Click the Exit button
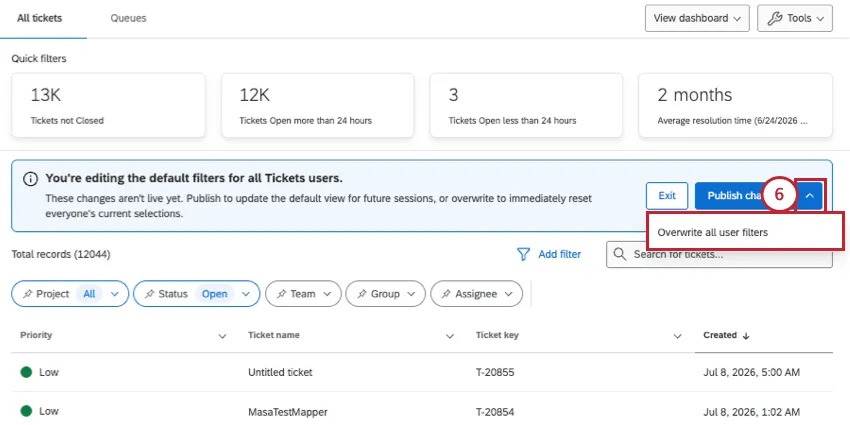The image size is (850, 425). coord(667,196)
